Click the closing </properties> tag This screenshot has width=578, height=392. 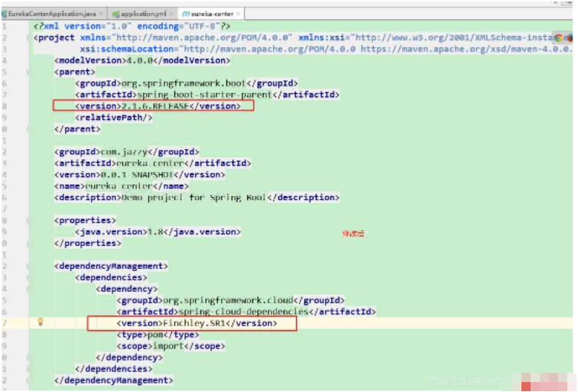pos(88,243)
